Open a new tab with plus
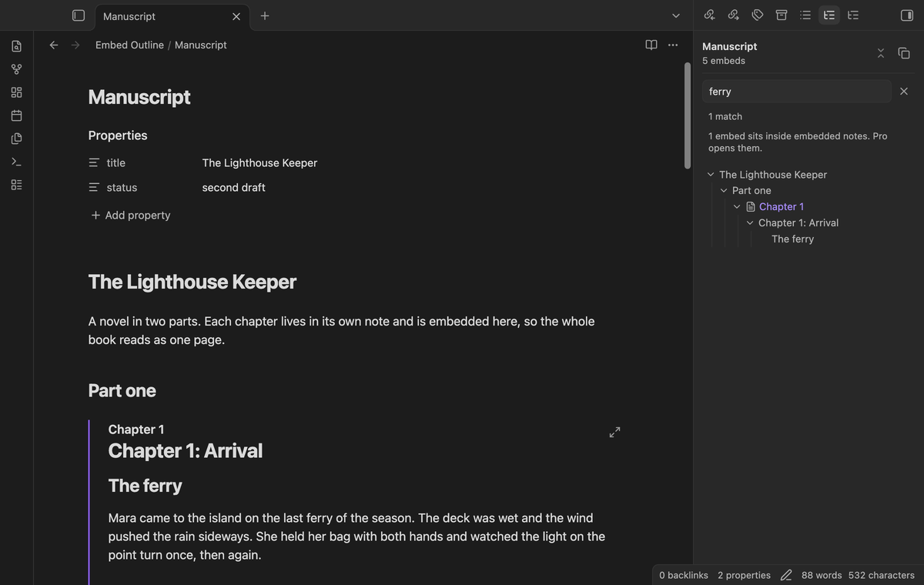This screenshot has width=924, height=585. point(265,15)
